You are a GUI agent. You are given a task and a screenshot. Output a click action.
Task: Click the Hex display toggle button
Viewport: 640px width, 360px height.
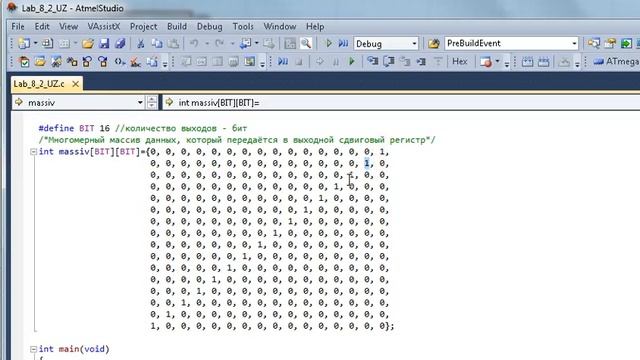click(x=460, y=62)
